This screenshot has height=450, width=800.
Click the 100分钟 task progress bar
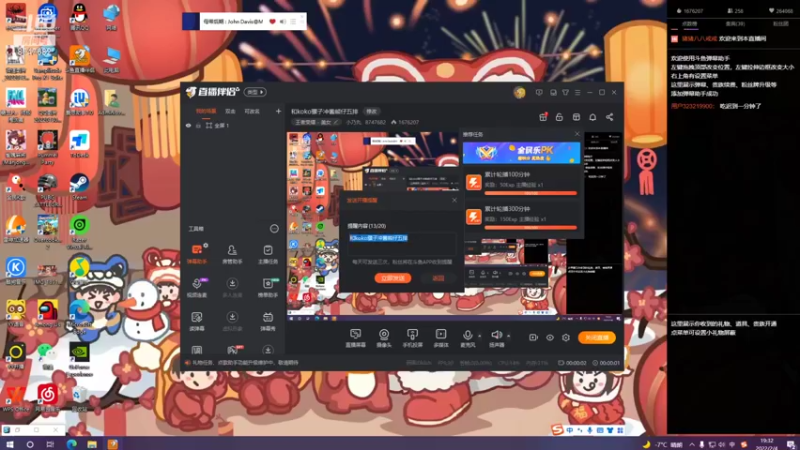point(531,193)
